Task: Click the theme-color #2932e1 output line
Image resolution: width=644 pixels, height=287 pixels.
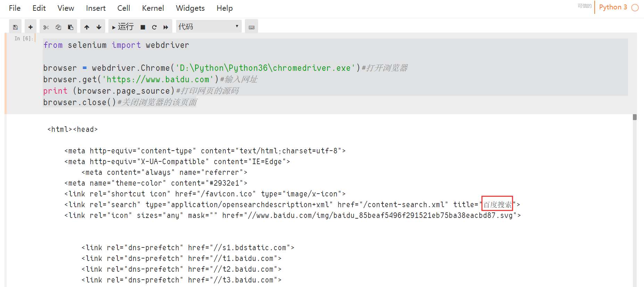Action: click(x=156, y=183)
